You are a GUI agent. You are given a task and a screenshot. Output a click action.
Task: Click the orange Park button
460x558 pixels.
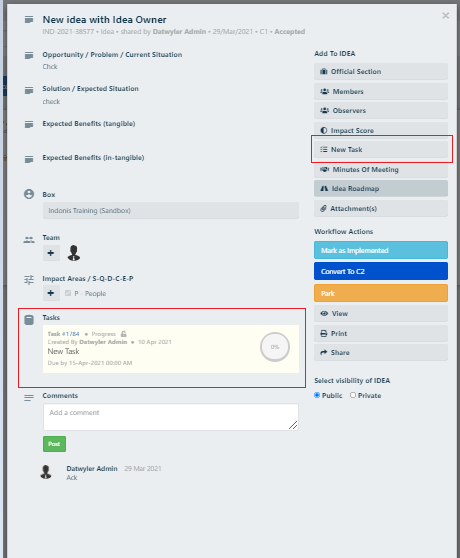pos(381,293)
